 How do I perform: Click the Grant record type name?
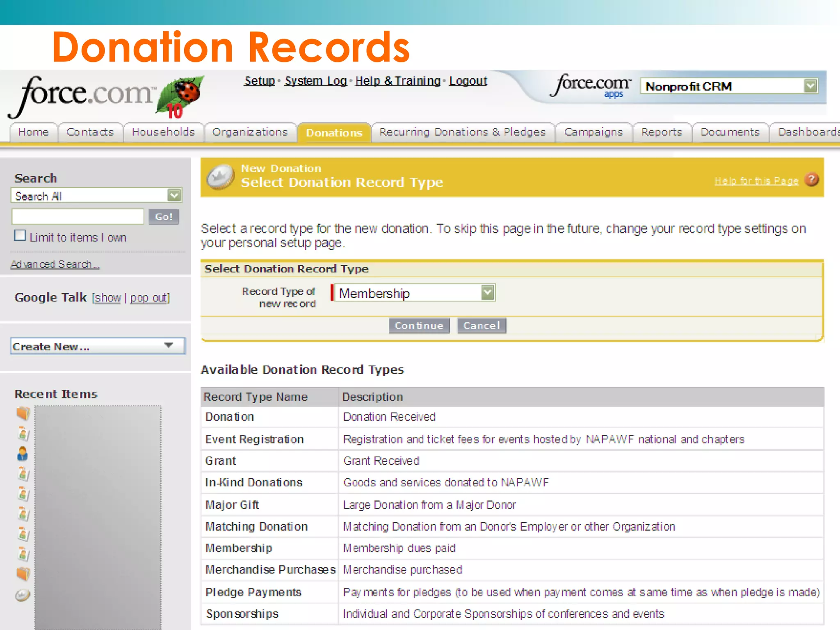[x=221, y=461]
